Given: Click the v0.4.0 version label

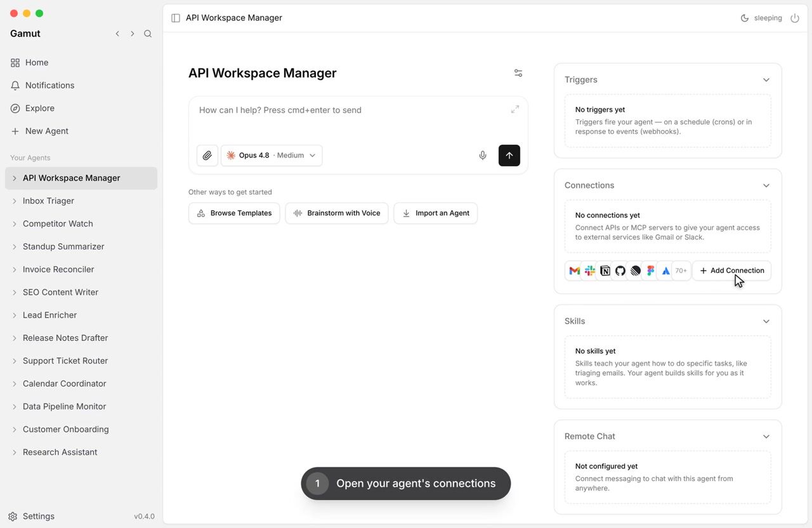Looking at the screenshot, I should (x=144, y=517).
